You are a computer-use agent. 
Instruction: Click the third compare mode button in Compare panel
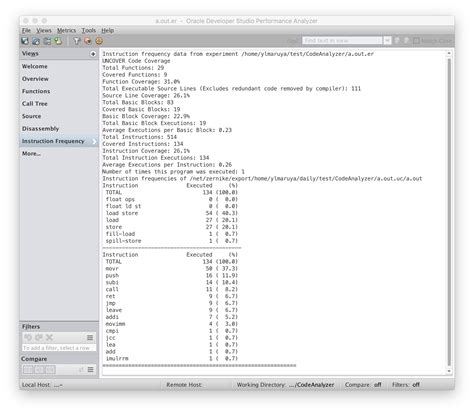(x=50, y=370)
